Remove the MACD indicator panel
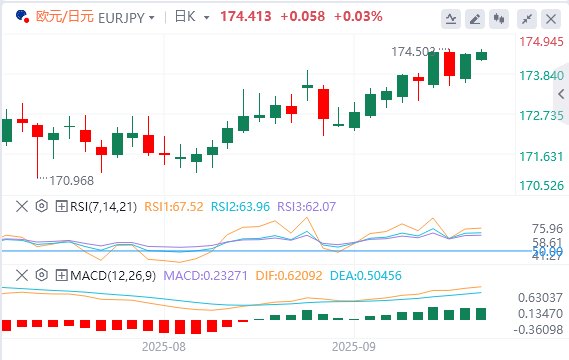 coord(22,275)
